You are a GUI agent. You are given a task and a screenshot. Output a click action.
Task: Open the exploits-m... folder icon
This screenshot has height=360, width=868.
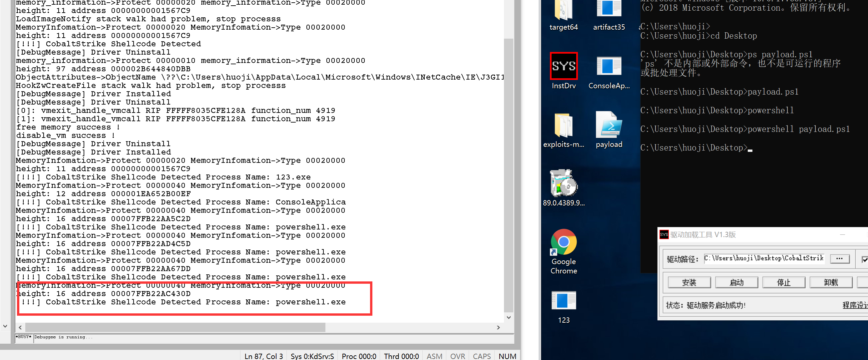click(x=563, y=125)
